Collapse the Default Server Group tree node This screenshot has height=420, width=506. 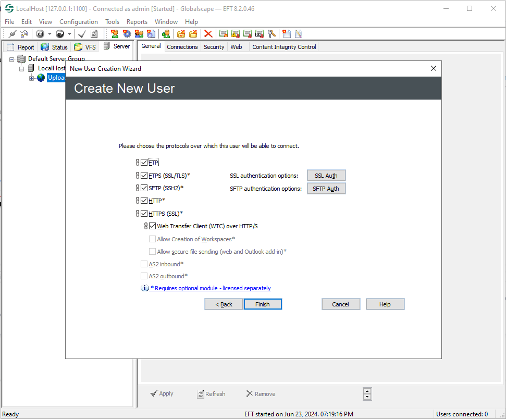tap(11, 59)
